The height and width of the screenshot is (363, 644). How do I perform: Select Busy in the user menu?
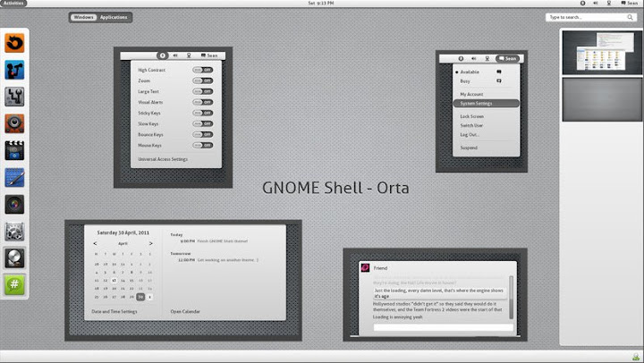tap(465, 80)
